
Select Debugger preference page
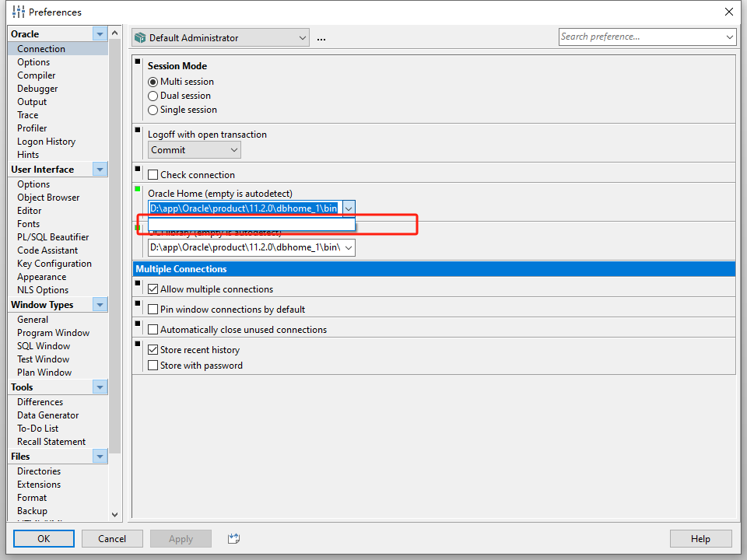(37, 89)
